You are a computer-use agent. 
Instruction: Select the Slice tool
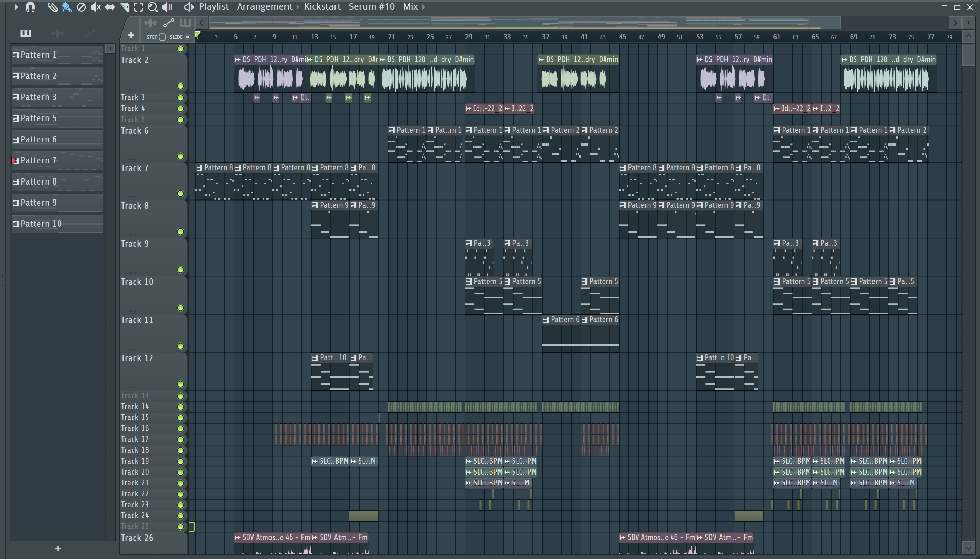pos(124,7)
